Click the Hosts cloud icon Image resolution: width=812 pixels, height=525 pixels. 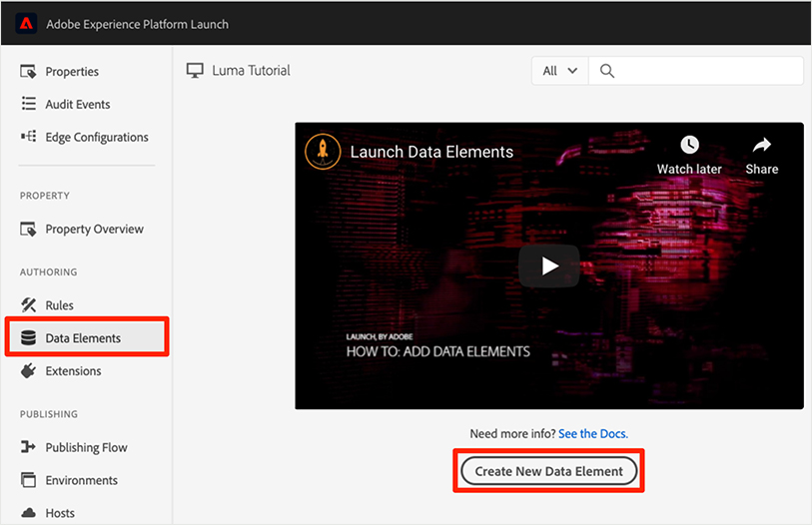29,513
